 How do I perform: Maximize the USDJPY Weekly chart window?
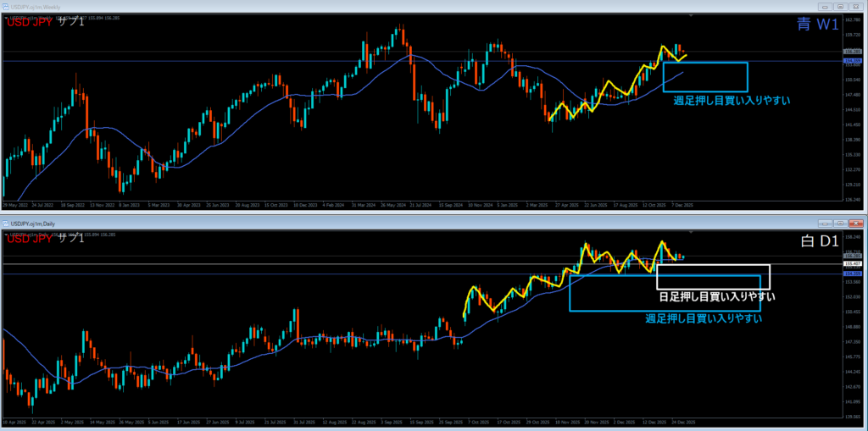[x=840, y=7]
